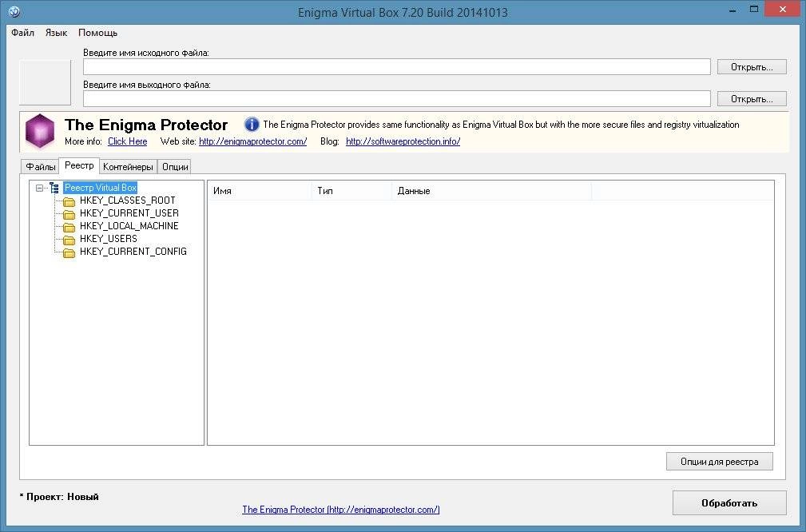Open the Опции tab
The image size is (806, 532).
pos(175,167)
